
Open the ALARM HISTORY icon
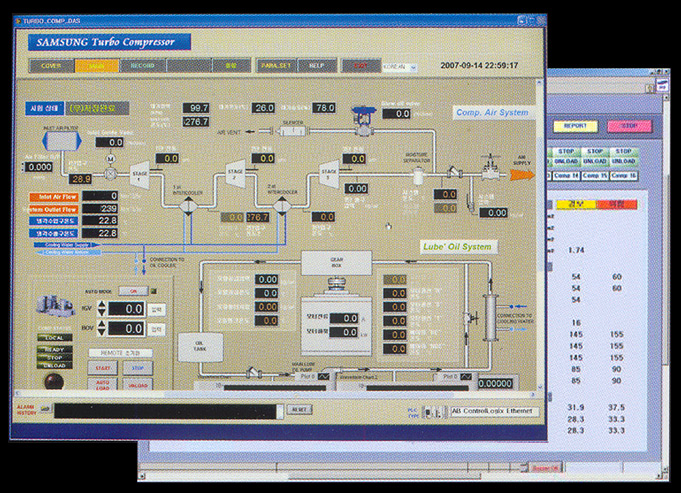pos(45,409)
